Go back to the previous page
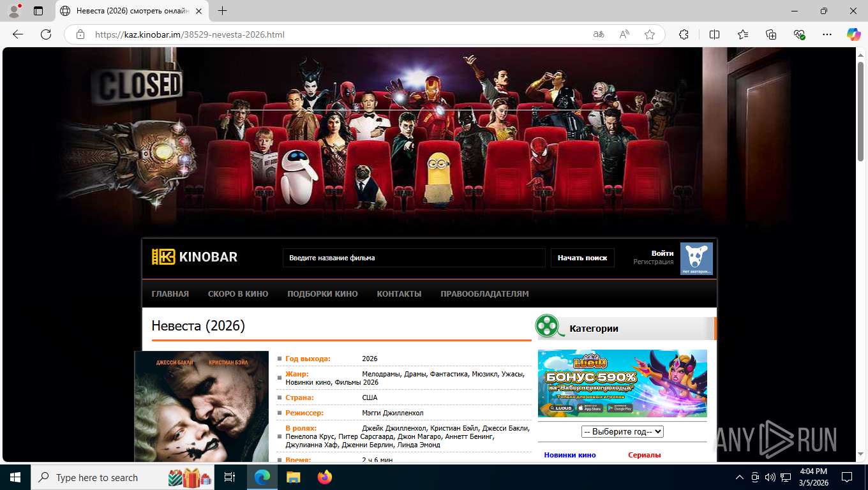This screenshot has height=490, width=868. [18, 34]
